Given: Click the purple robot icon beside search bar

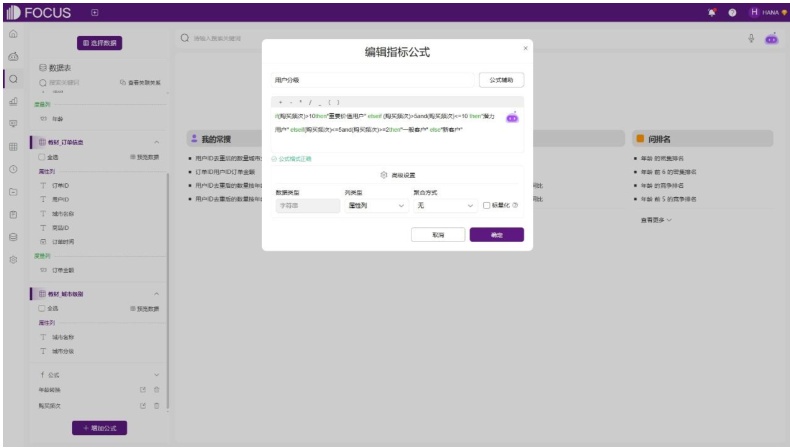Looking at the screenshot, I should [771, 38].
